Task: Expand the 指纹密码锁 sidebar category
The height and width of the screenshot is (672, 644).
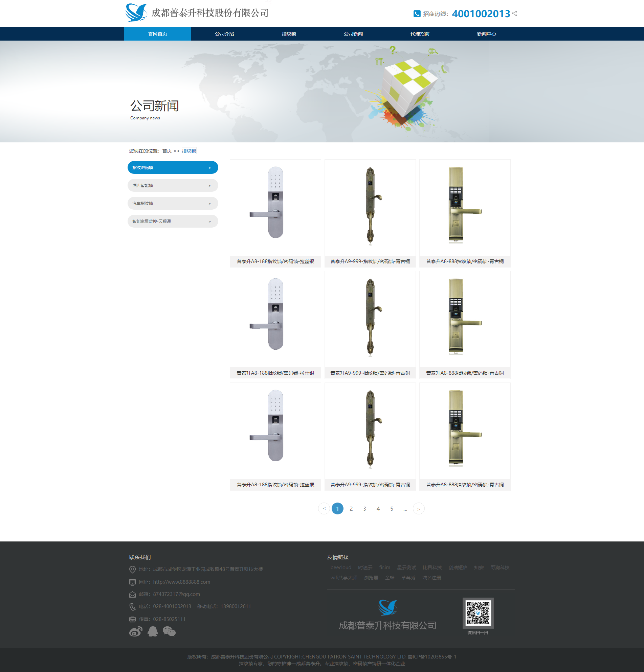Action: coord(173,168)
